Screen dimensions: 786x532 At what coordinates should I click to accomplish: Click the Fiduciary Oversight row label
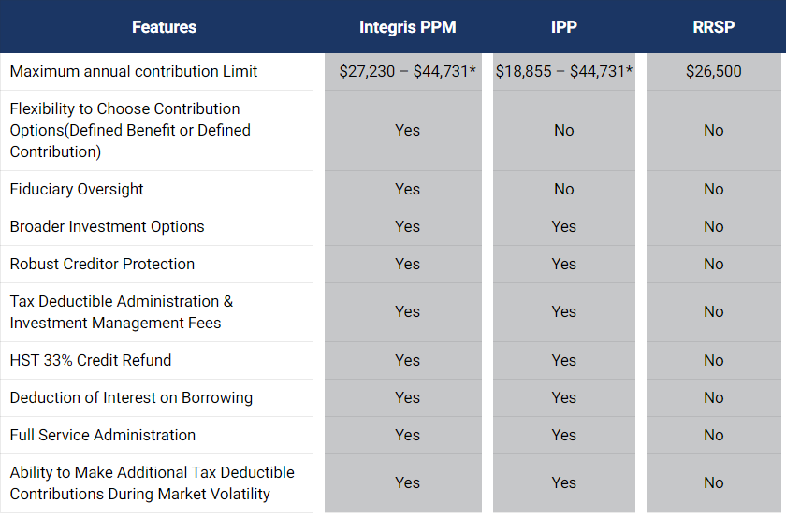[77, 189]
